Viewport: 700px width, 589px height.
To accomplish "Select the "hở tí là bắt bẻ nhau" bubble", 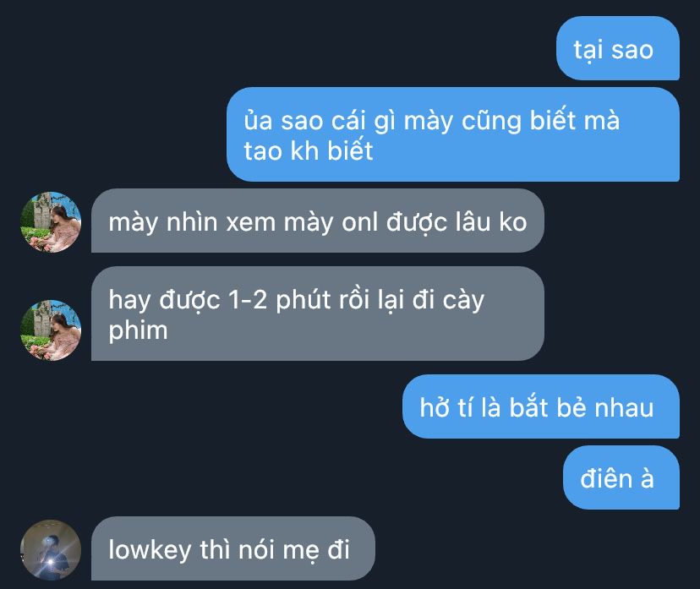I will (541, 406).
